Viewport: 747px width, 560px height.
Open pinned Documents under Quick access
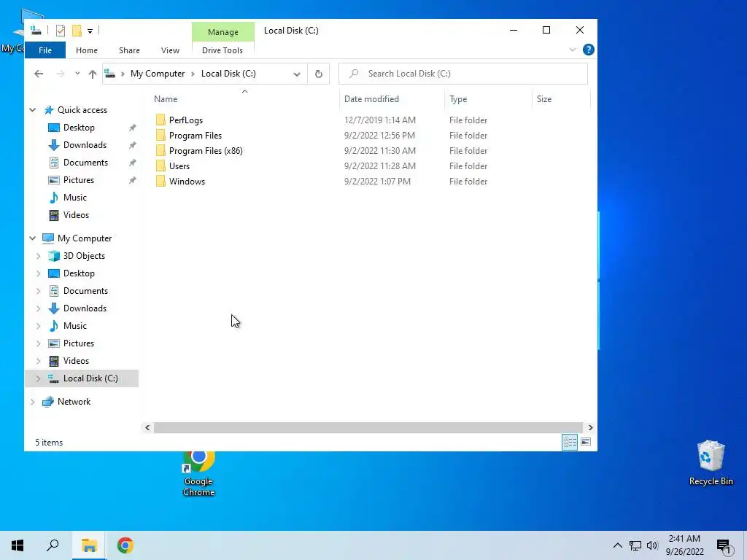[x=86, y=163]
